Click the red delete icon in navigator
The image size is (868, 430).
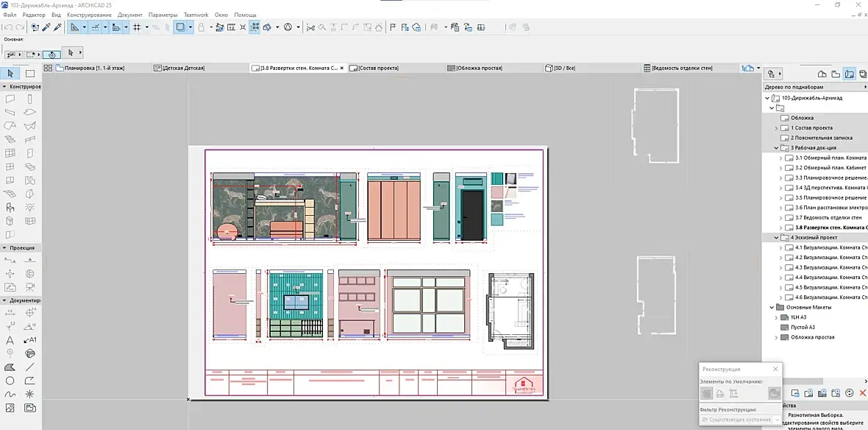pos(862,393)
